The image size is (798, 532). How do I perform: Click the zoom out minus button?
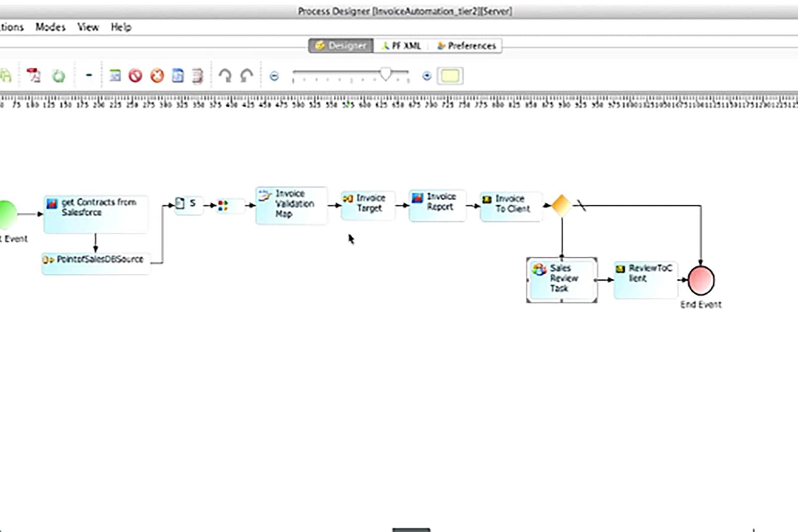pyautogui.click(x=274, y=76)
